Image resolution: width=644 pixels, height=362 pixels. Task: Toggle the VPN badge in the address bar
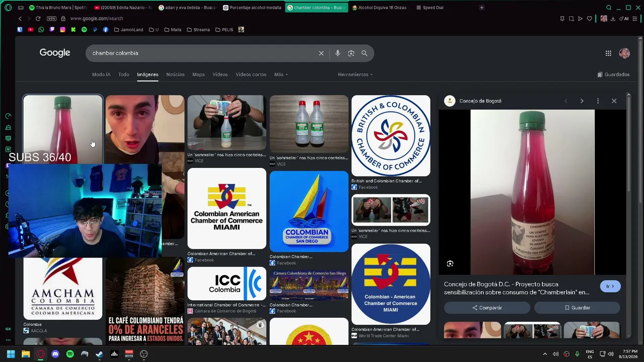coord(51,19)
